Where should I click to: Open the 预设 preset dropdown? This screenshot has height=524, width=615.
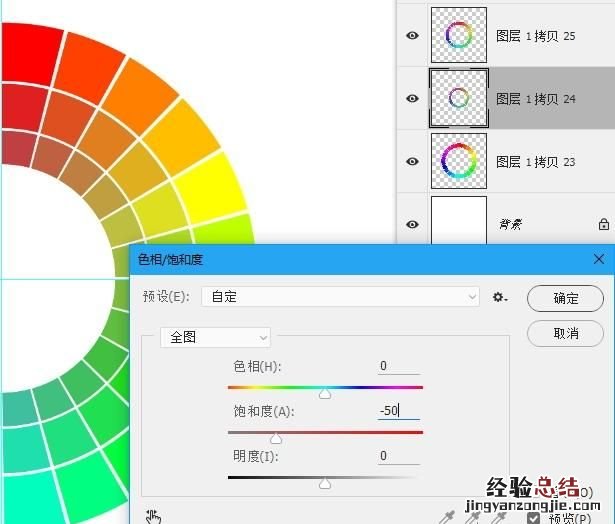click(340, 297)
